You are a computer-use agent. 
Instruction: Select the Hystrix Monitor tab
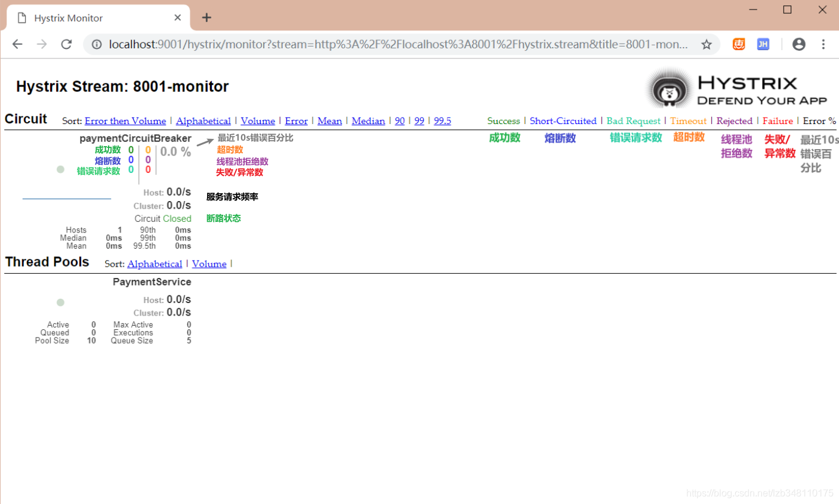click(98, 18)
